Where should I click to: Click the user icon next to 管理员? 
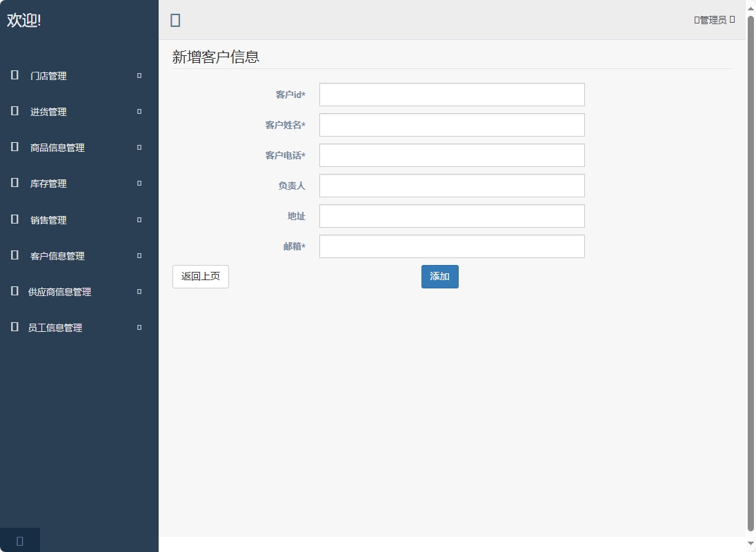695,19
